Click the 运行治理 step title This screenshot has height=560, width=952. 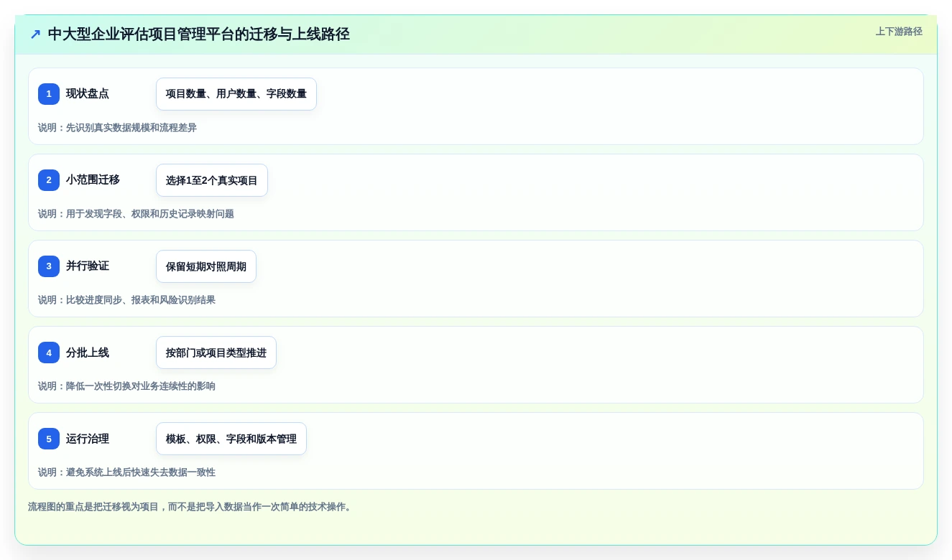[x=88, y=438]
